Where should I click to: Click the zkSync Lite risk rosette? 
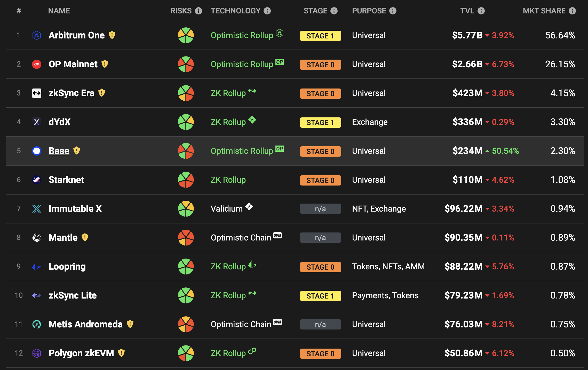click(186, 295)
